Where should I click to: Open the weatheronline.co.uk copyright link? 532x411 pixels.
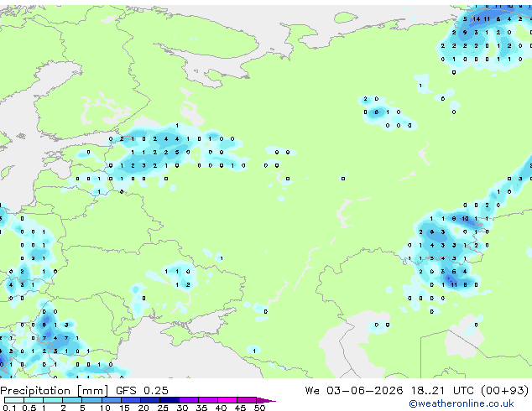[462, 403]
